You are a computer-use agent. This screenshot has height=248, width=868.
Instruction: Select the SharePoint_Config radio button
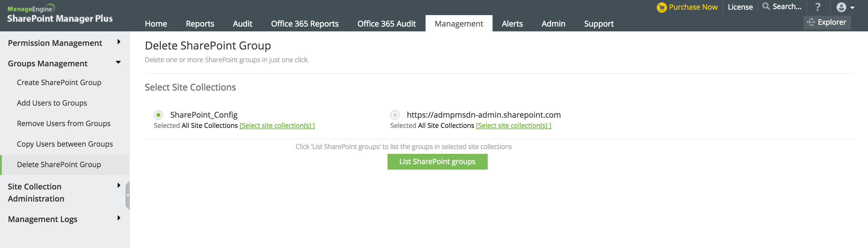pos(158,115)
